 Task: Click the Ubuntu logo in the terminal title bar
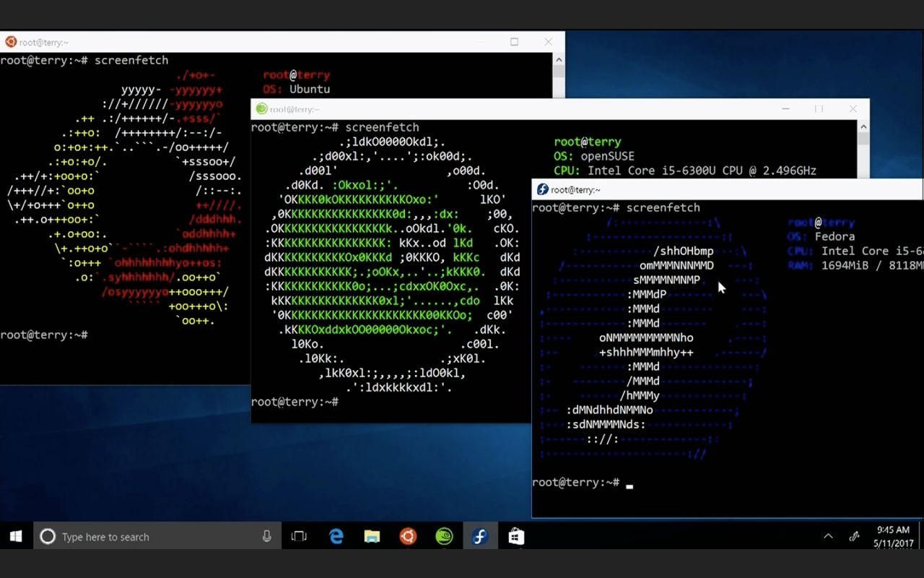[x=9, y=42]
